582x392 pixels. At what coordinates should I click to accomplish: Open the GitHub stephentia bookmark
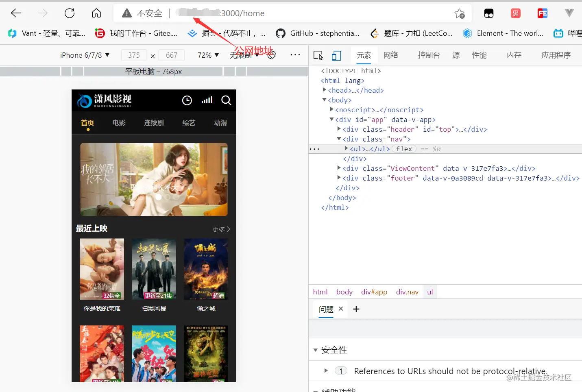[x=318, y=33]
